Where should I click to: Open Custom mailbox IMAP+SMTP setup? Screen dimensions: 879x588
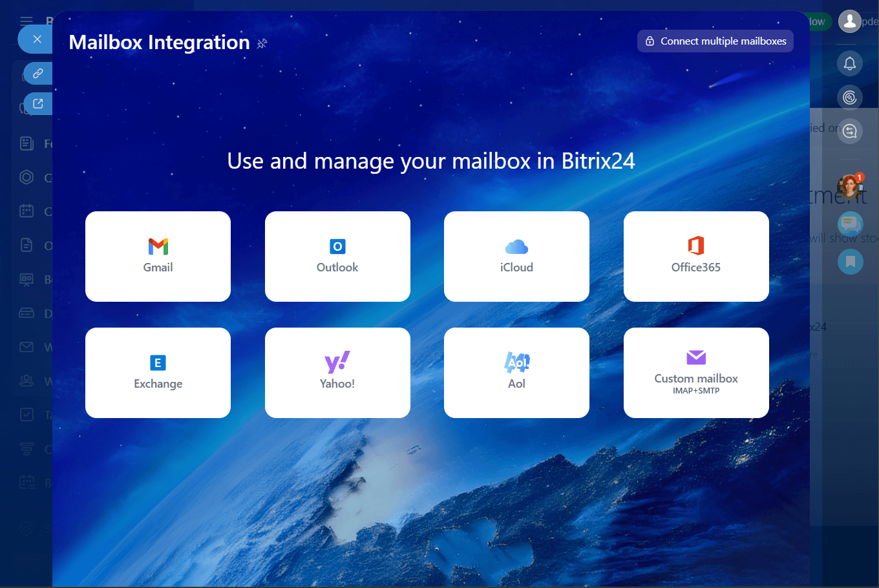(696, 373)
